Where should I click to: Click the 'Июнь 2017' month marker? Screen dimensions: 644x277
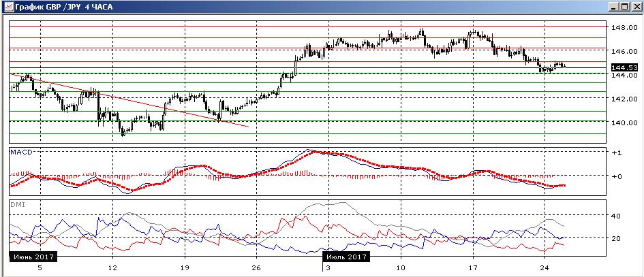pos(33,257)
